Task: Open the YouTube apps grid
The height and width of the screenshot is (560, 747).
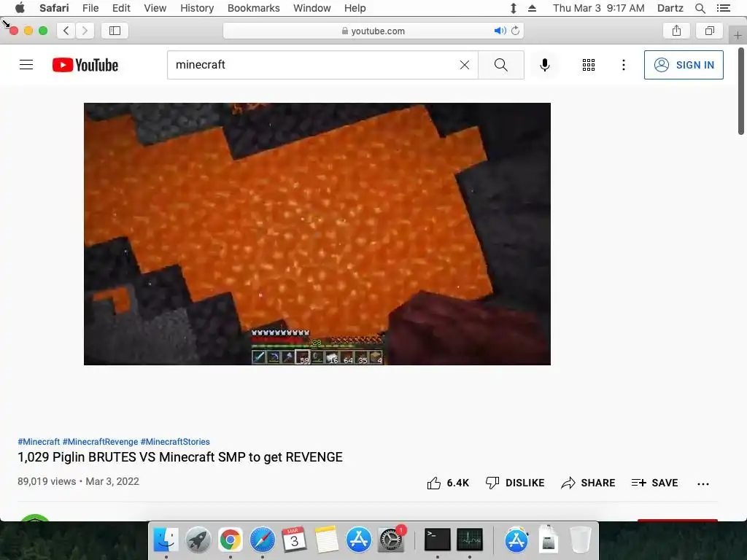Action: 589,65
